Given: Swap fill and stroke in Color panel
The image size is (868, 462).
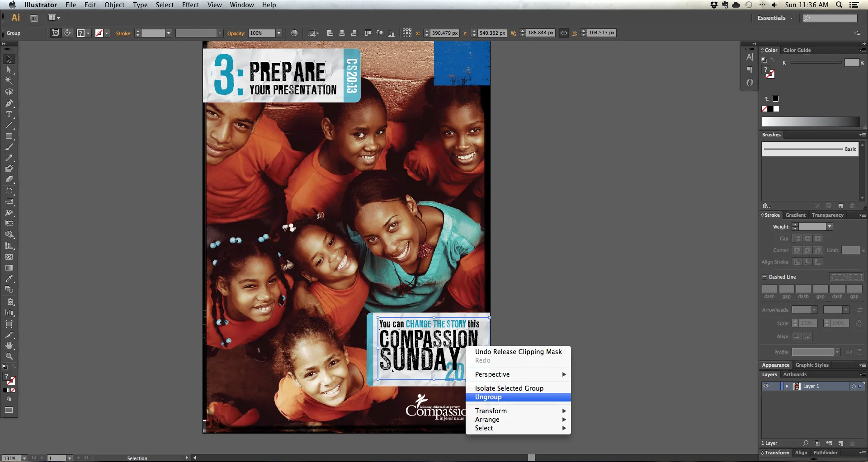Looking at the screenshot, I should (x=773, y=60).
